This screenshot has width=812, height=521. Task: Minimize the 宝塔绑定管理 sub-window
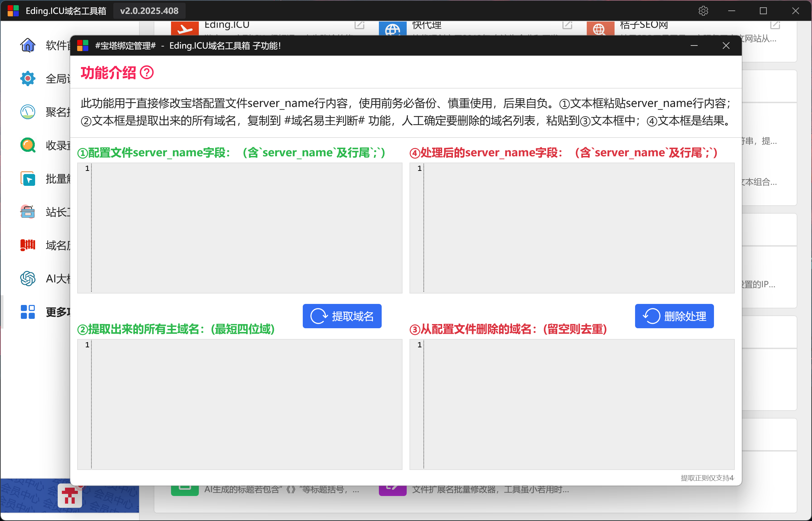tap(694, 46)
